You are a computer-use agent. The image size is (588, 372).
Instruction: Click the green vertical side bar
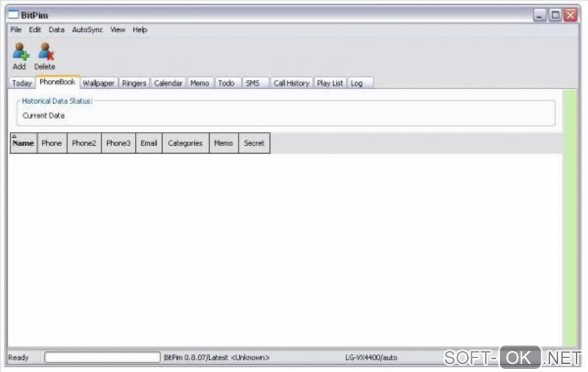570,218
